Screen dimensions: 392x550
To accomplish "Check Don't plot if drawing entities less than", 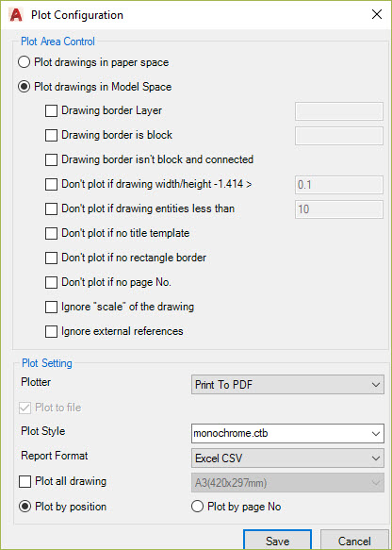I will [51, 209].
